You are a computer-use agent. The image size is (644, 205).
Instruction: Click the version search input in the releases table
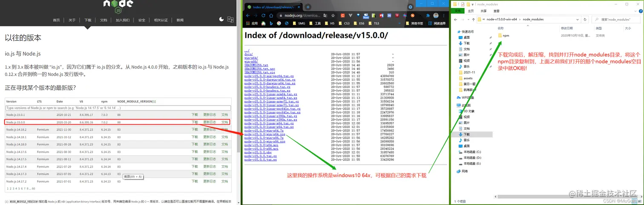point(118,108)
